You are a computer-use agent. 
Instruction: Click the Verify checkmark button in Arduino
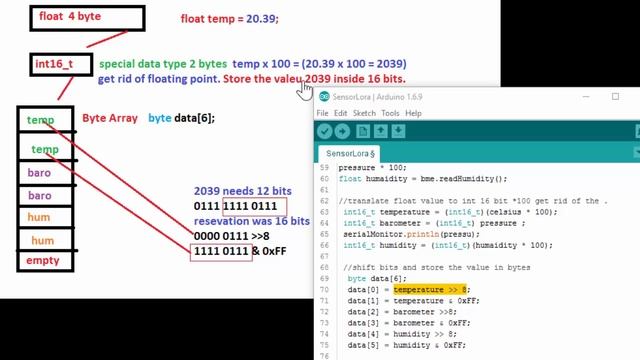pos(325,131)
